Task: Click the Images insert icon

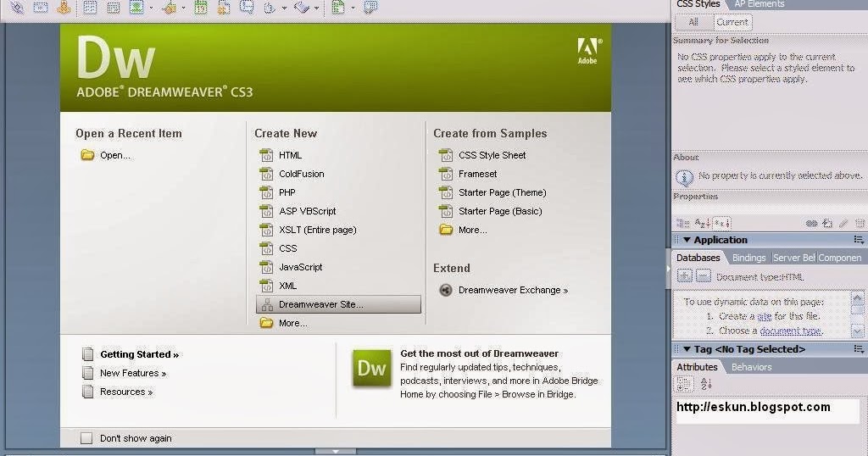Action: click(x=136, y=7)
